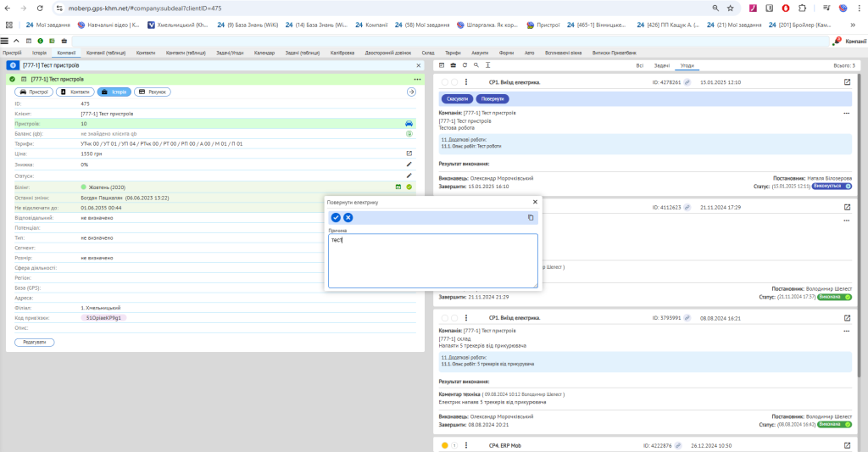The image size is (868, 452).
Task: Show Всі items filter tab
Action: tap(639, 65)
